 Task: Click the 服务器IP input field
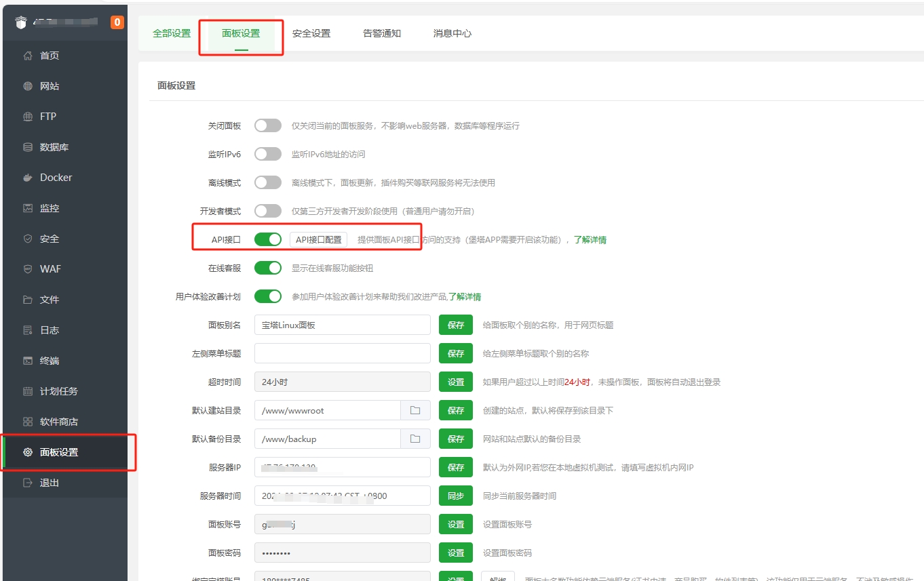[x=343, y=467]
